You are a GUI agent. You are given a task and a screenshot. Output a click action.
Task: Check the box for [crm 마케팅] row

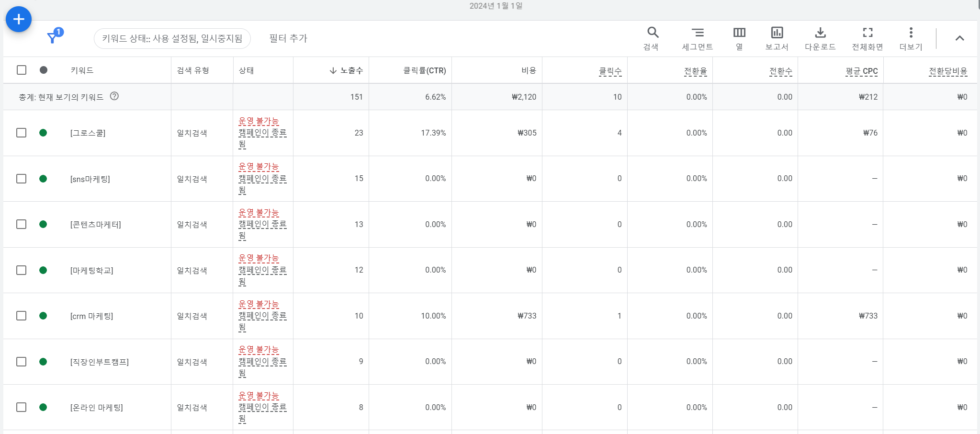coord(22,316)
